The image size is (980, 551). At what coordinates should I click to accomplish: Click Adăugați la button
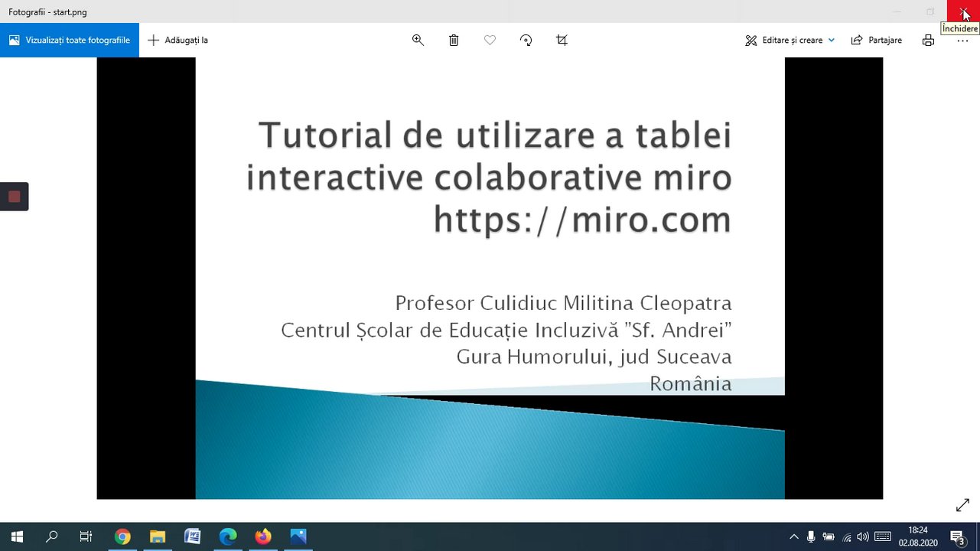pyautogui.click(x=177, y=40)
